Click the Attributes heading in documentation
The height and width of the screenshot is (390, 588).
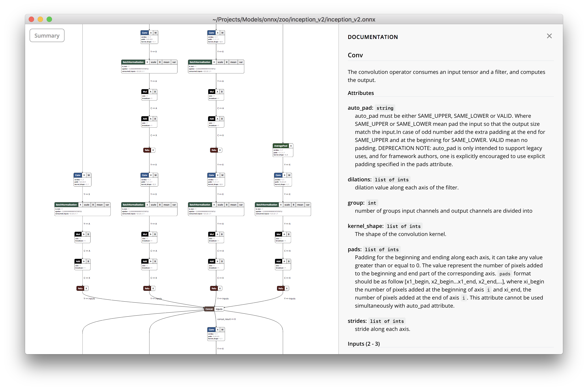pos(361,93)
